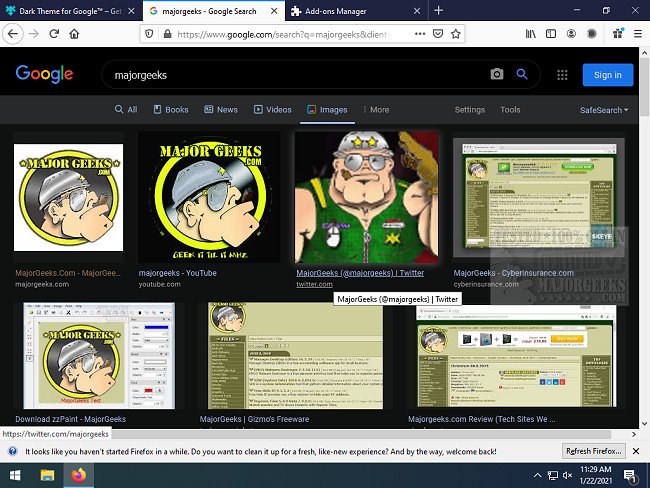The height and width of the screenshot is (488, 650).
Task: Select the All search category
Action: click(126, 109)
